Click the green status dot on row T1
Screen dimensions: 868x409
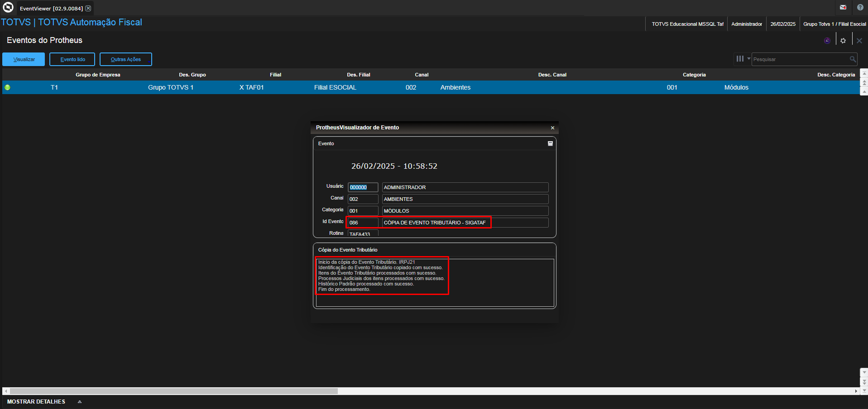click(8, 87)
